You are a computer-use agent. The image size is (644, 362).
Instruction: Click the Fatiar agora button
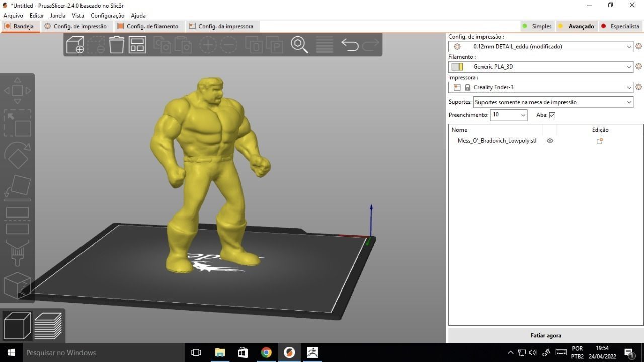click(x=546, y=335)
